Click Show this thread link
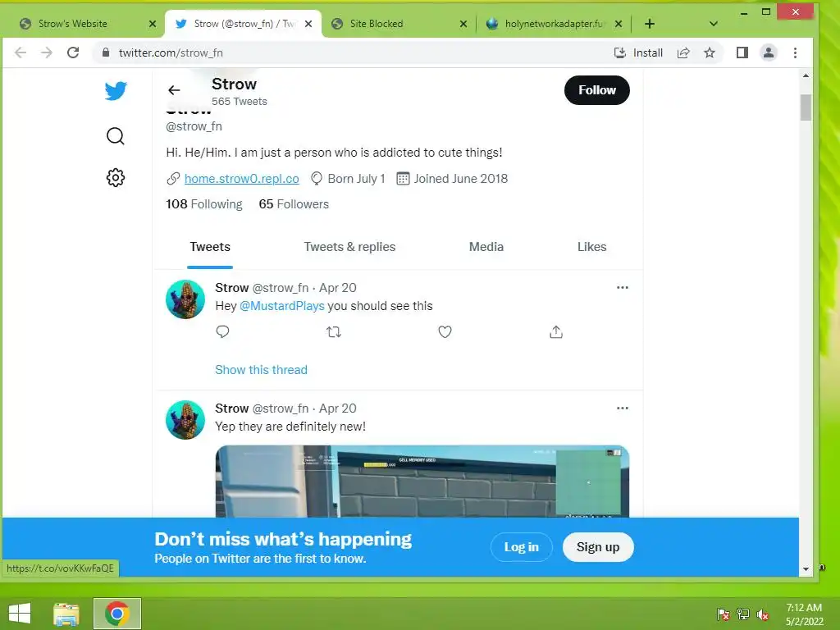The width and height of the screenshot is (840, 630). pos(261,370)
